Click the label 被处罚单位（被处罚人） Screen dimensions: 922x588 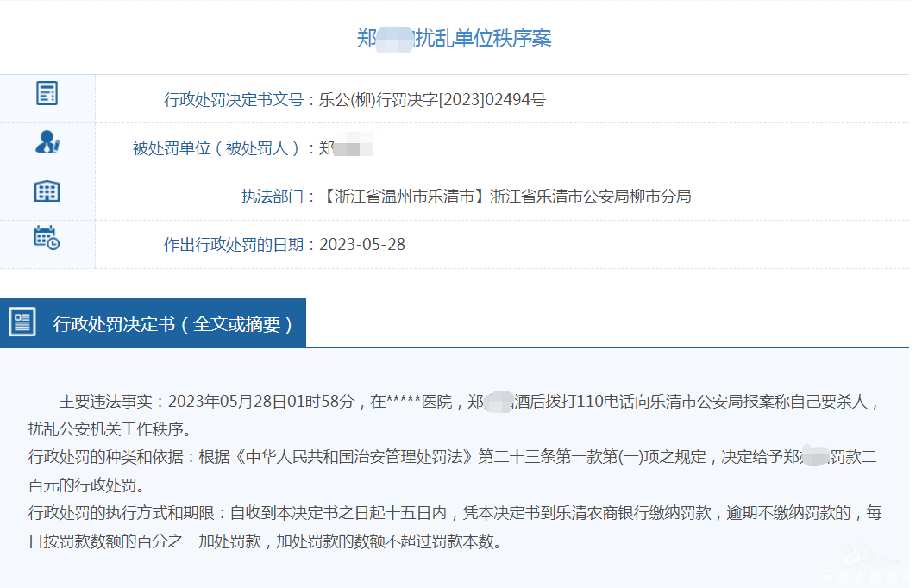click(x=218, y=148)
